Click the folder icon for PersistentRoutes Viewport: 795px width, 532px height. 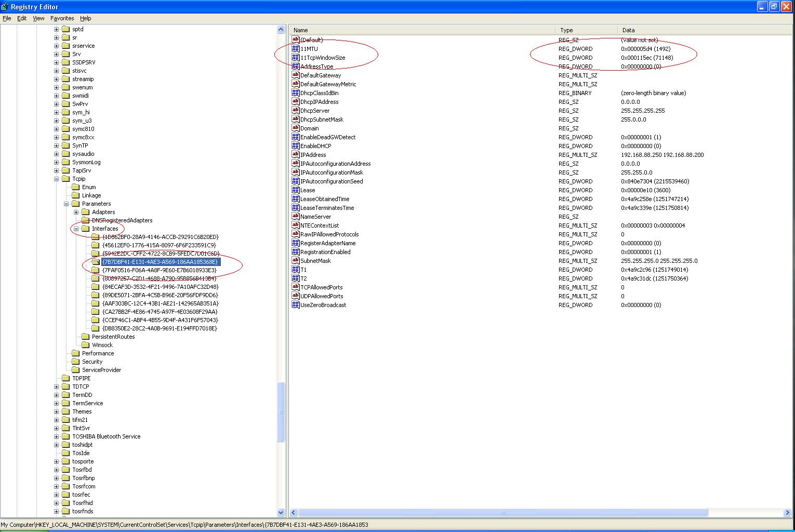point(85,336)
